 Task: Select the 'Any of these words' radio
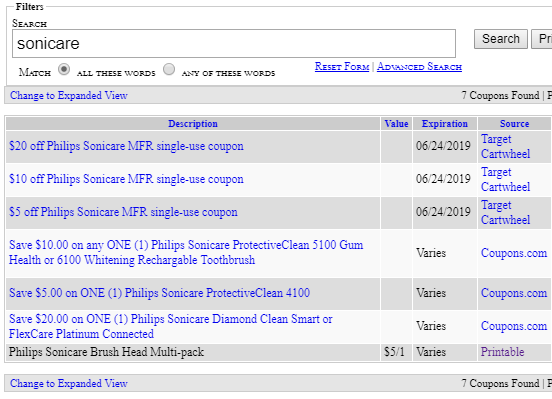[x=169, y=69]
